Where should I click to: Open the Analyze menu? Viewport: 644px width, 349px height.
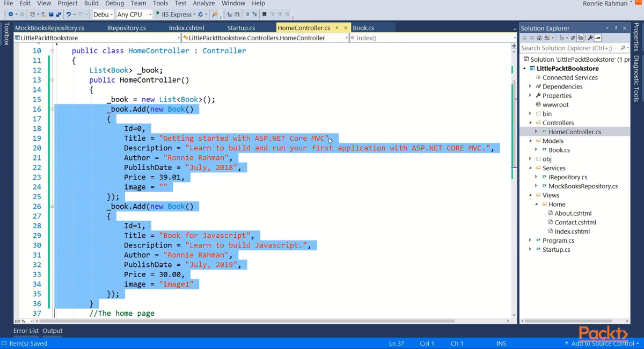coord(203,3)
